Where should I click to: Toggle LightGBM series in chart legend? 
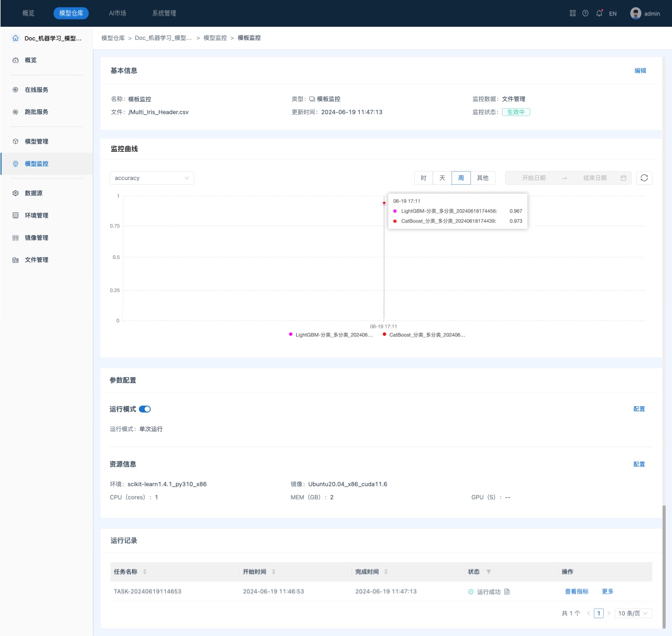click(331, 335)
